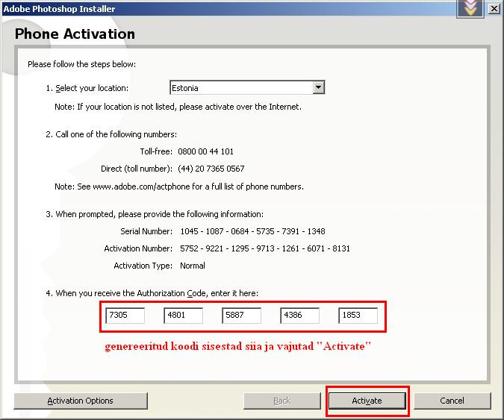Close the Adobe Photoshop Installer window

[x=494, y=8]
